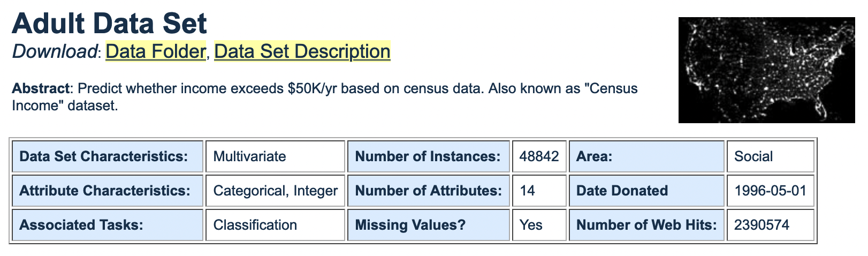Click the Yes missing values cell

coord(539,225)
